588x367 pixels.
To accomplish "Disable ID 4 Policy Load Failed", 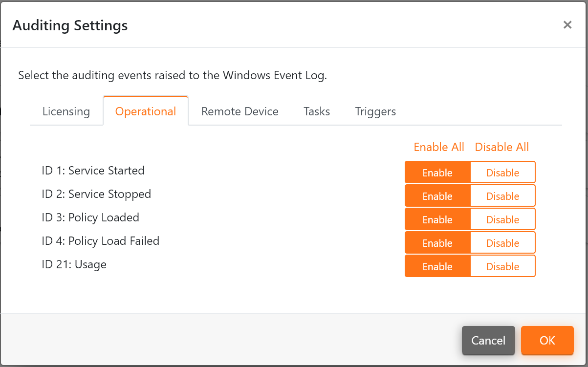I will pos(502,243).
